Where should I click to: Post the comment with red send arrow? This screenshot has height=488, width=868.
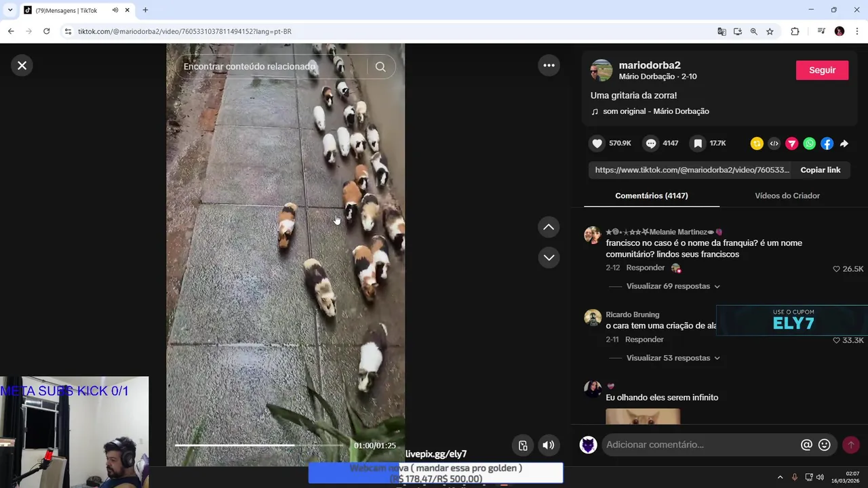850,445
